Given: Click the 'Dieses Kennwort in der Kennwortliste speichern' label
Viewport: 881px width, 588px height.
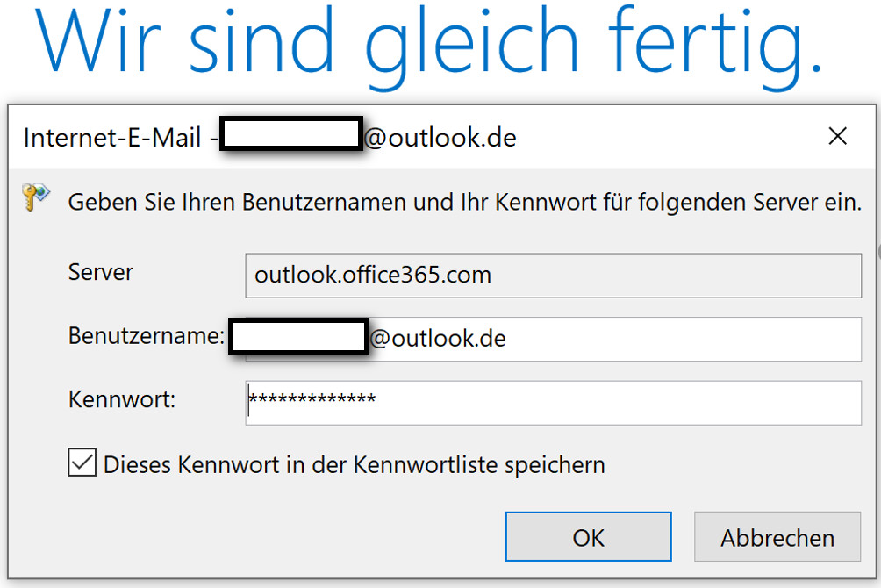Looking at the screenshot, I should pos(354,465).
